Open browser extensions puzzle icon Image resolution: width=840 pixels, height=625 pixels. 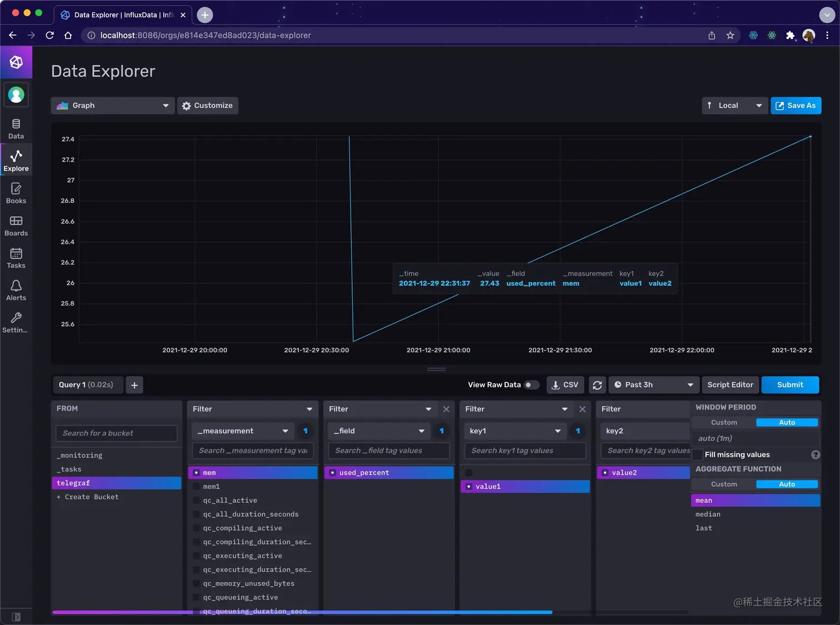point(790,35)
